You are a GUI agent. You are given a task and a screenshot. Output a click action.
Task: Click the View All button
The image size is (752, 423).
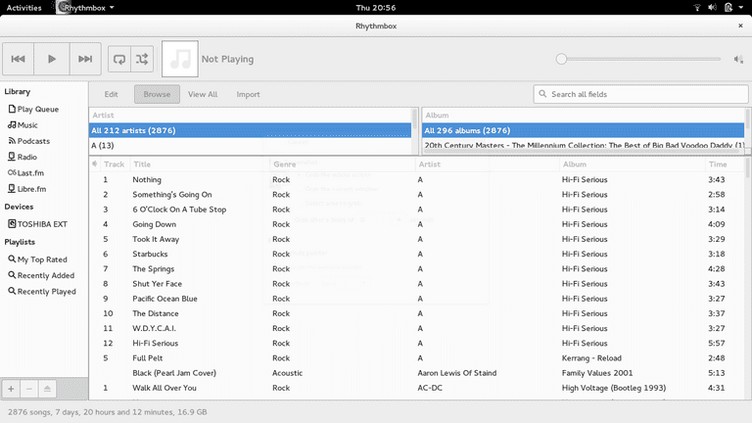pyautogui.click(x=202, y=94)
